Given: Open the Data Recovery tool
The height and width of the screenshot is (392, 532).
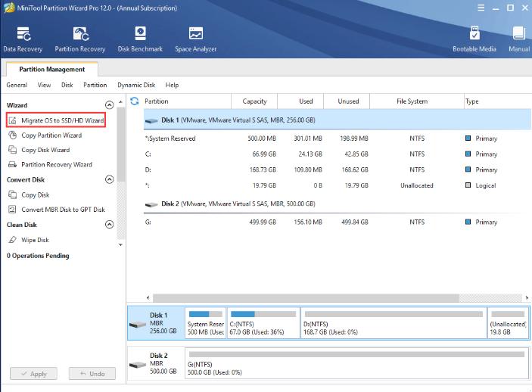Looking at the screenshot, I should 24,39.
